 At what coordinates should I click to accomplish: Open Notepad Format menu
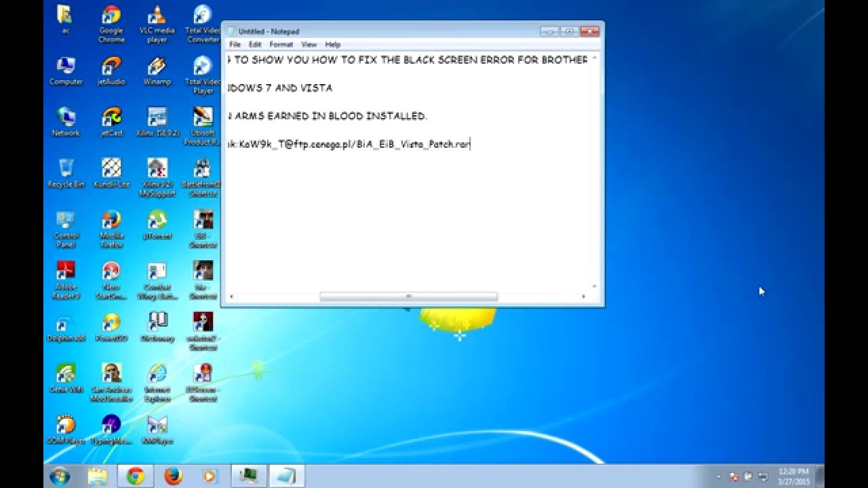coord(281,45)
